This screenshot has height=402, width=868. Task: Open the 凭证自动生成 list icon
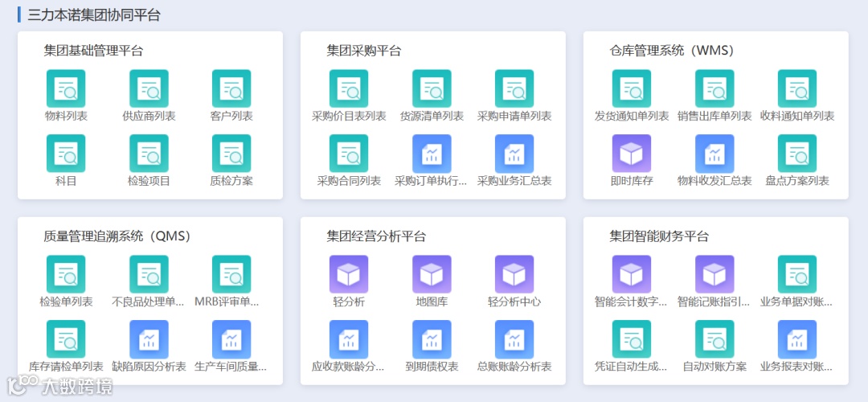click(x=632, y=338)
